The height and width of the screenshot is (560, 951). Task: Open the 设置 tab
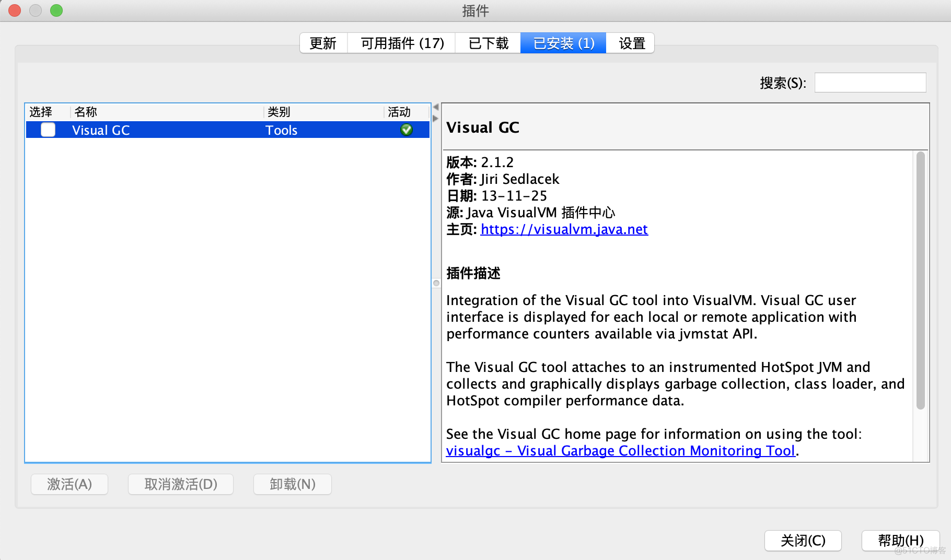[x=631, y=43]
